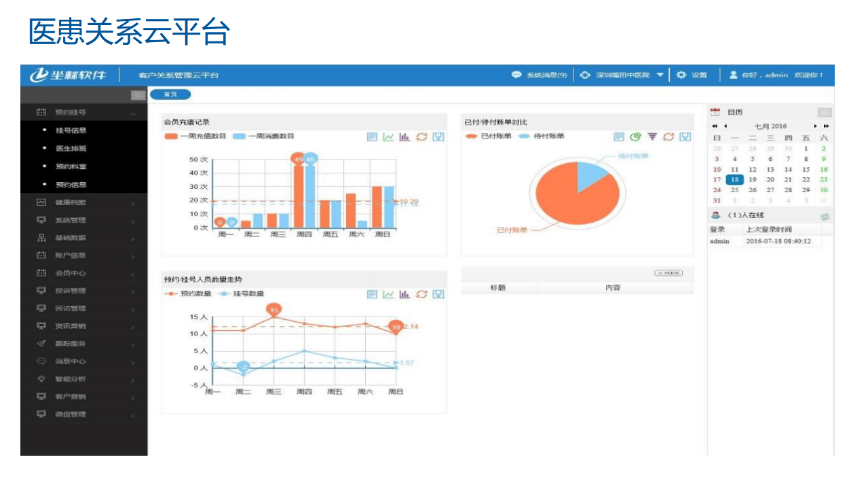Expand the 基础数据 sidebar section
The height and width of the screenshot is (489, 868).
pyautogui.click(x=84, y=238)
